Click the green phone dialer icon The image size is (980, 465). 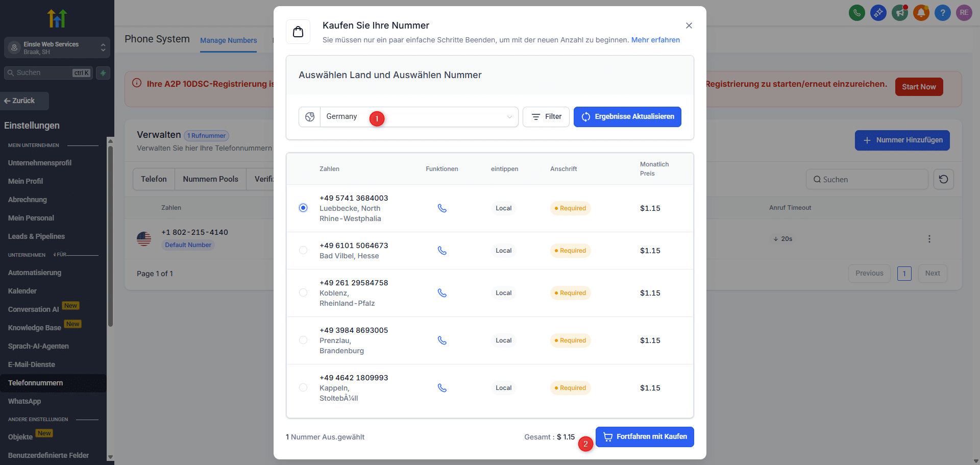pyautogui.click(x=856, y=13)
